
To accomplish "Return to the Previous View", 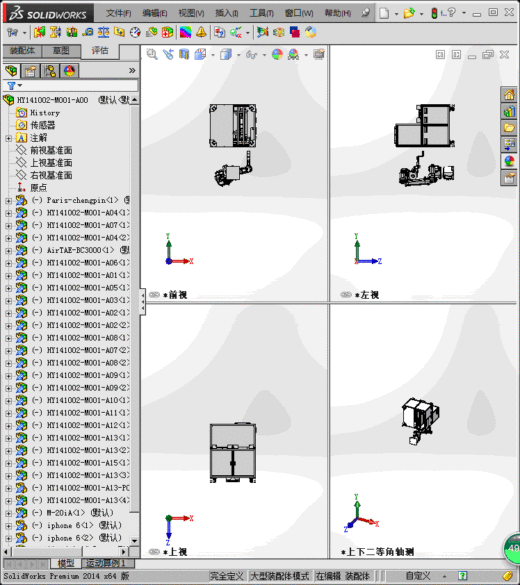I will point(168,54).
